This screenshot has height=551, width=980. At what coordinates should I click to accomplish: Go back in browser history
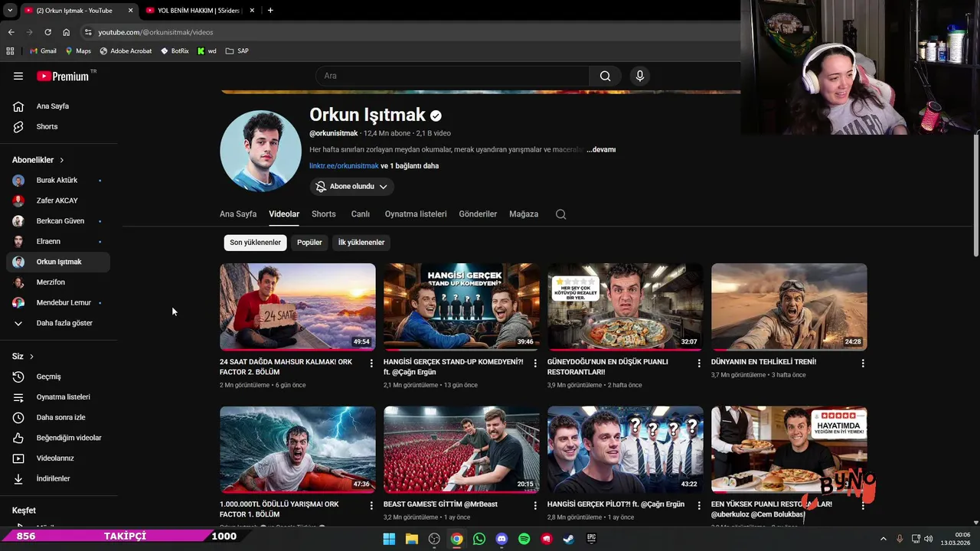click(x=11, y=32)
